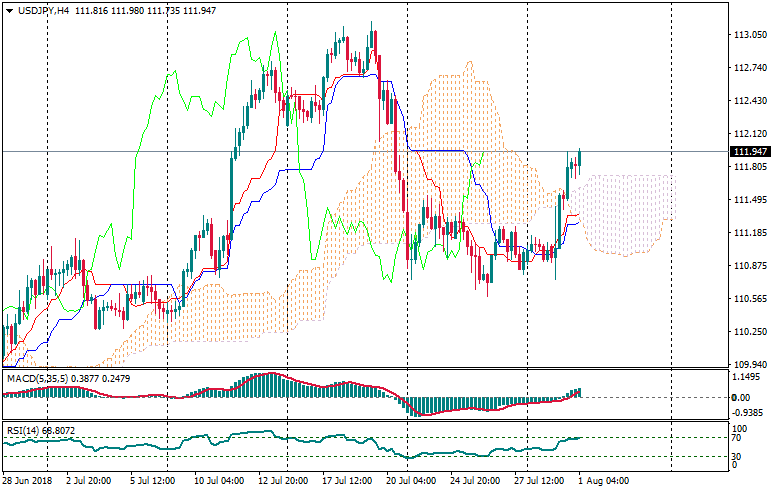Click the MACD 1.1495 scale label
Viewport: 771px width, 492px height.
(x=747, y=377)
